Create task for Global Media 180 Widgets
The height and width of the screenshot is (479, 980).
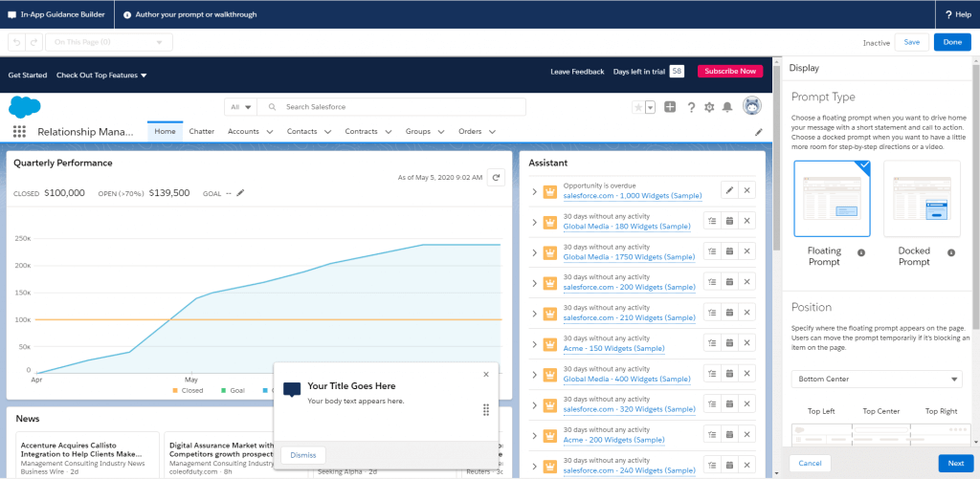pyautogui.click(x=712, y=221)
